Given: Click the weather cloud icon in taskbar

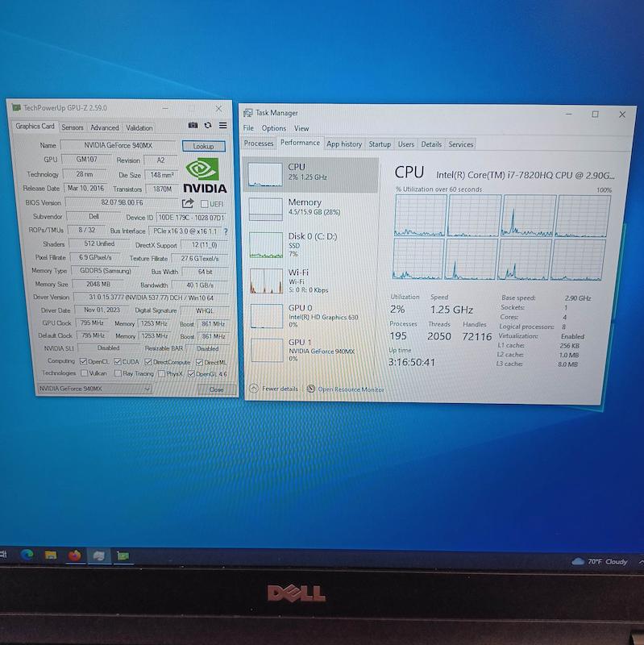Looking at the screenshot, I should [578, 561].
